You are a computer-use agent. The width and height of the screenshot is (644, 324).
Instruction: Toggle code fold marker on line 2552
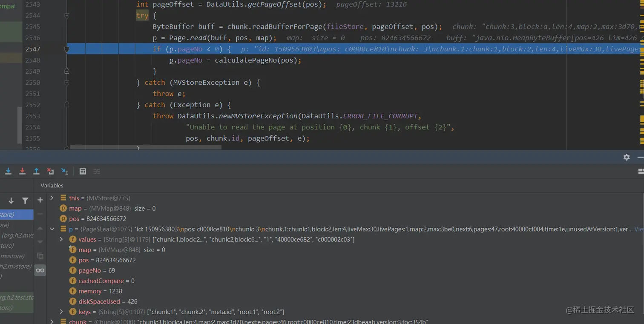66,105
